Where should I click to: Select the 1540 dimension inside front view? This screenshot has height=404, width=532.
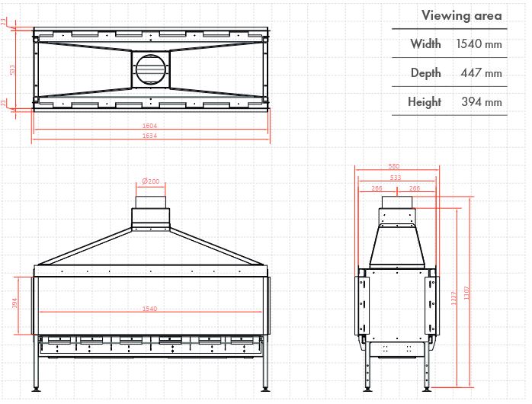(x=149, y=309)
